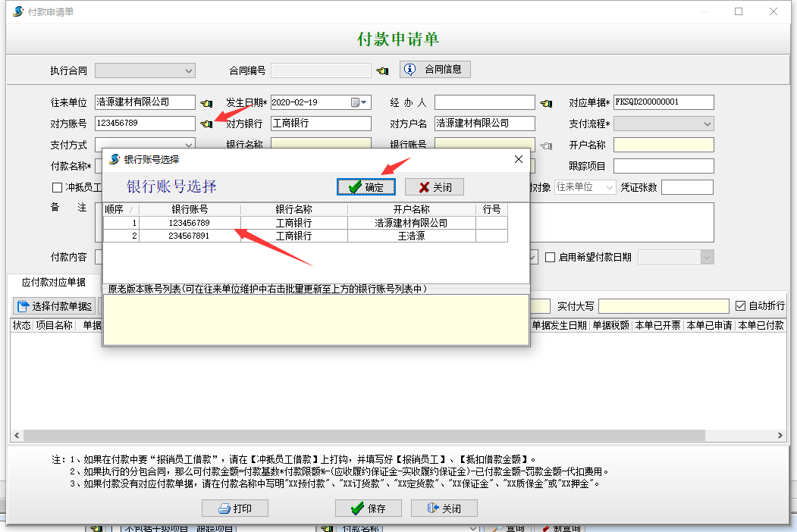Expand the 支付方式 combo box

tap(187, 144)
